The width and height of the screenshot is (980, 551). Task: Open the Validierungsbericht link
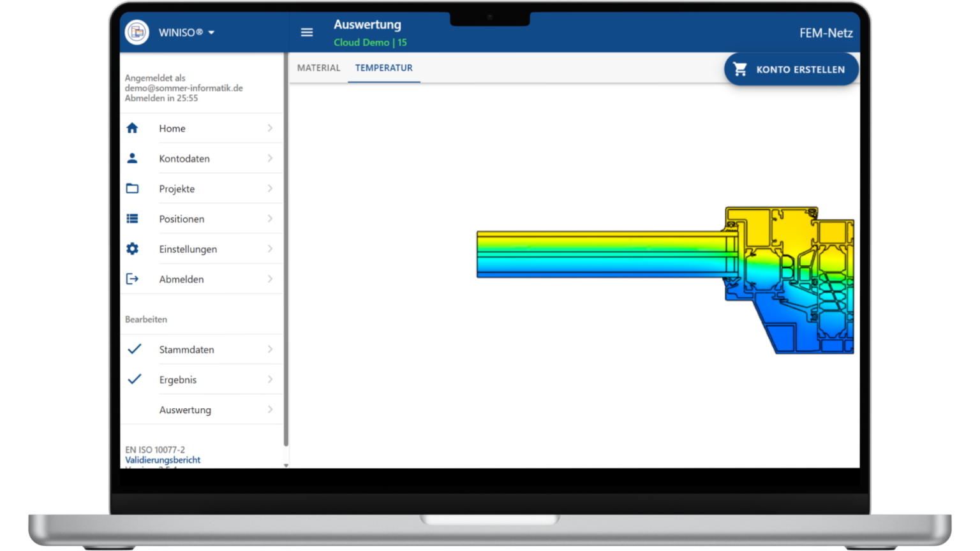click(163, 460)
